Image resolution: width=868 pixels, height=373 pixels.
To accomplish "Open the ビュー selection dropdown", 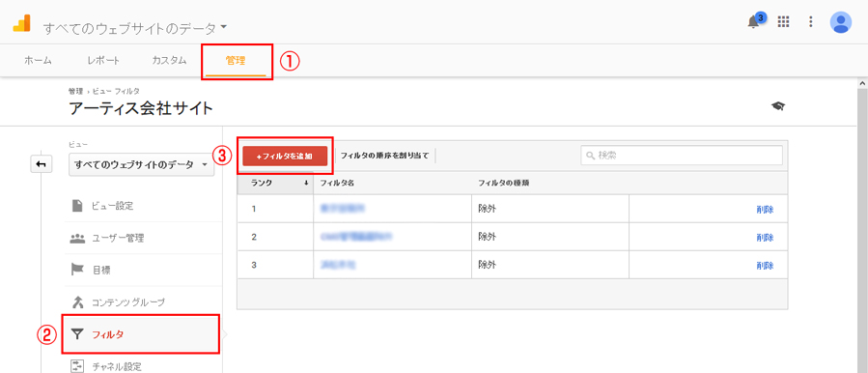I will click(141, 164).
